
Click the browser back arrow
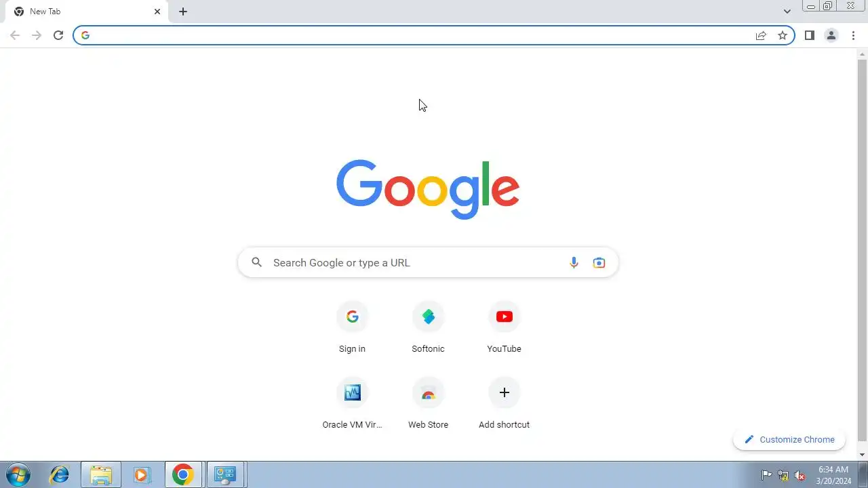15,35
